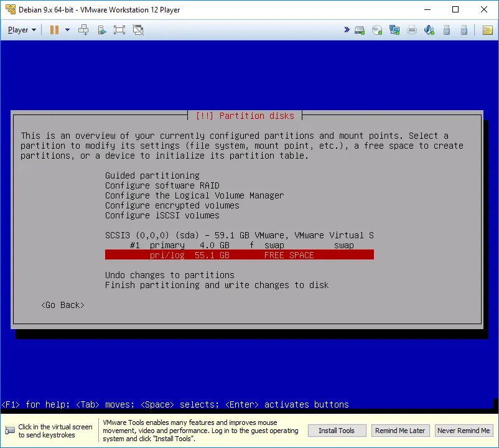
Task: Click the printer device icon
Action: tap(412, 30)
